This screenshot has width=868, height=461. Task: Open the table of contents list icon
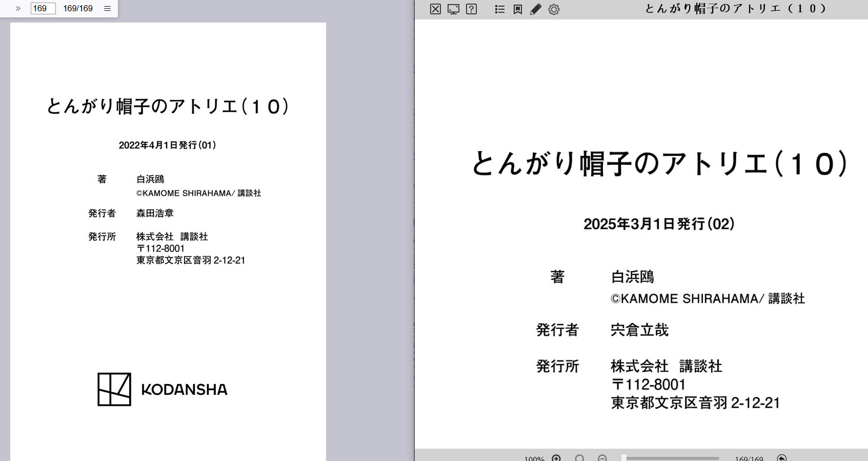click(x=500, y=9)
